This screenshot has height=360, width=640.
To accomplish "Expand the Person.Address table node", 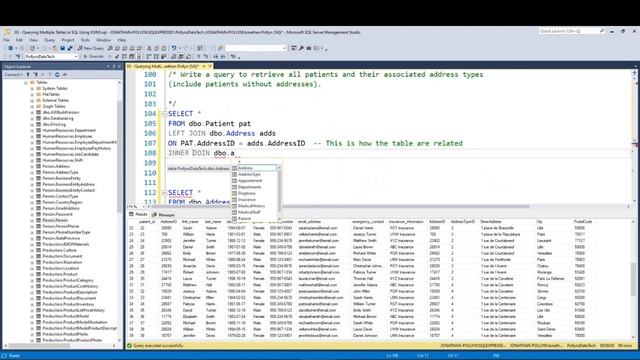I will [32, 167].
